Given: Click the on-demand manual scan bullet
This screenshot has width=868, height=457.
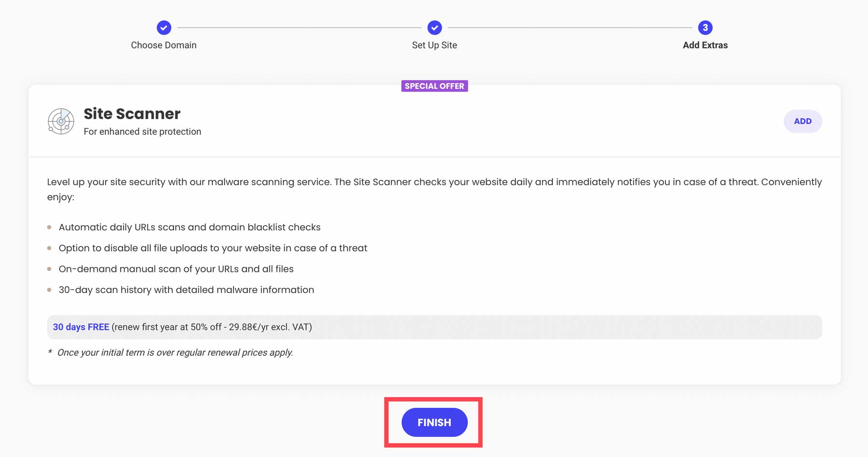Looking at the screenshot, I should pos(176,269).
